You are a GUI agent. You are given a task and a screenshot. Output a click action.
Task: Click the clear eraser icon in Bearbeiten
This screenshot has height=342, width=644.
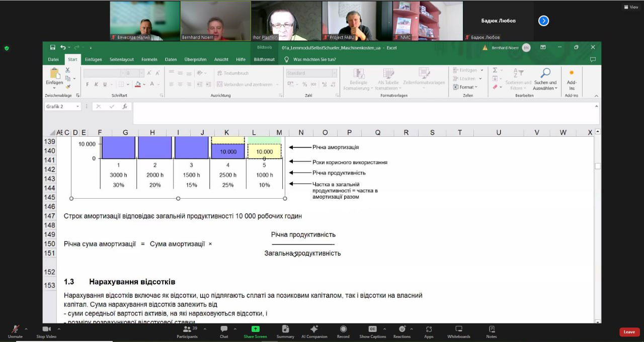495,87
